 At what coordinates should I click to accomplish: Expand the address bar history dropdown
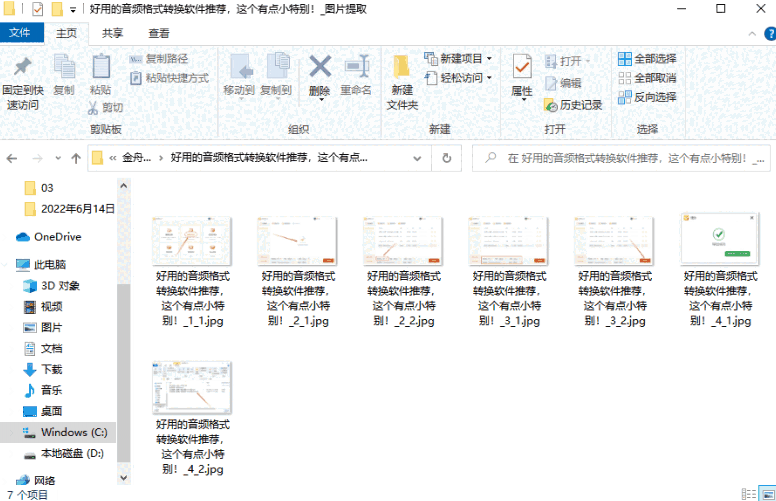(417, 158)
